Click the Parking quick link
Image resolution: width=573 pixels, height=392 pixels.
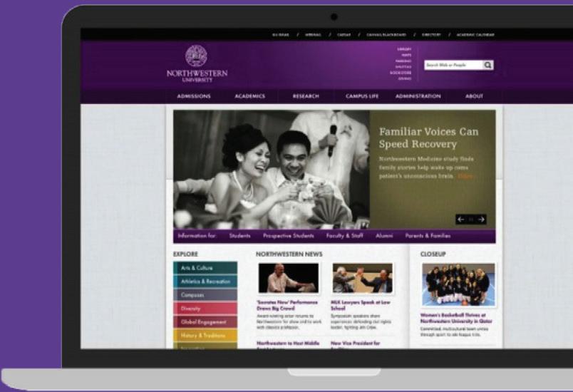403,61
